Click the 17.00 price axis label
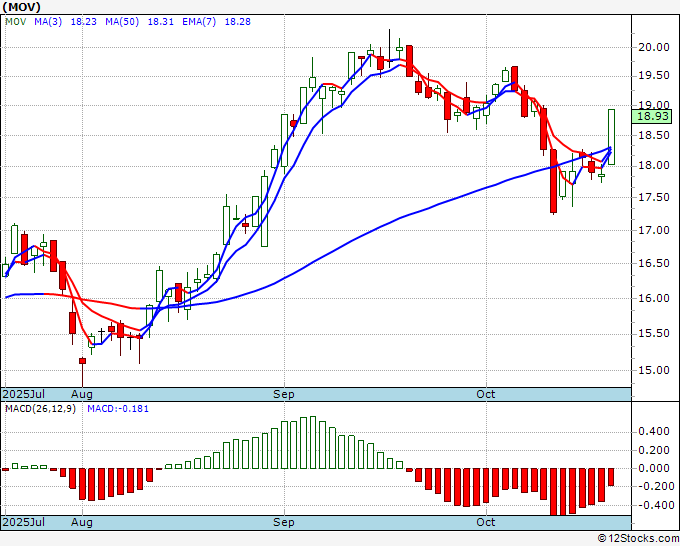 (x=654, y=230)
